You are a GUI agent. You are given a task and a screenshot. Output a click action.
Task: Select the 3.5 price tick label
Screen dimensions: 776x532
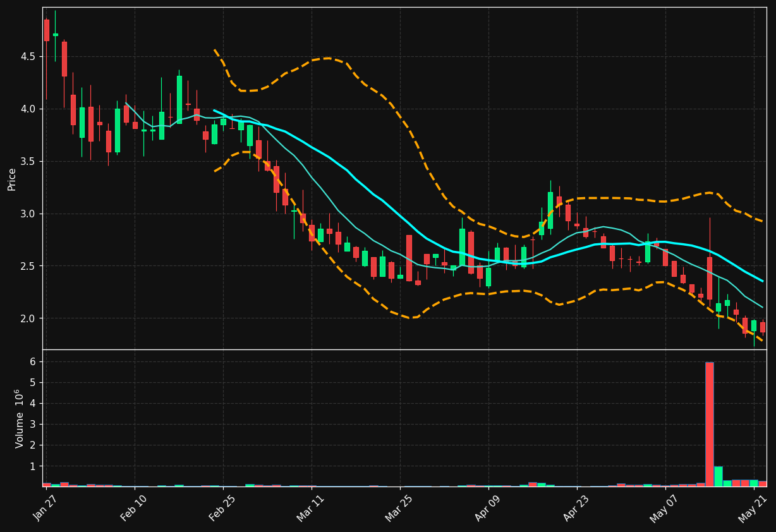(29, 162)
